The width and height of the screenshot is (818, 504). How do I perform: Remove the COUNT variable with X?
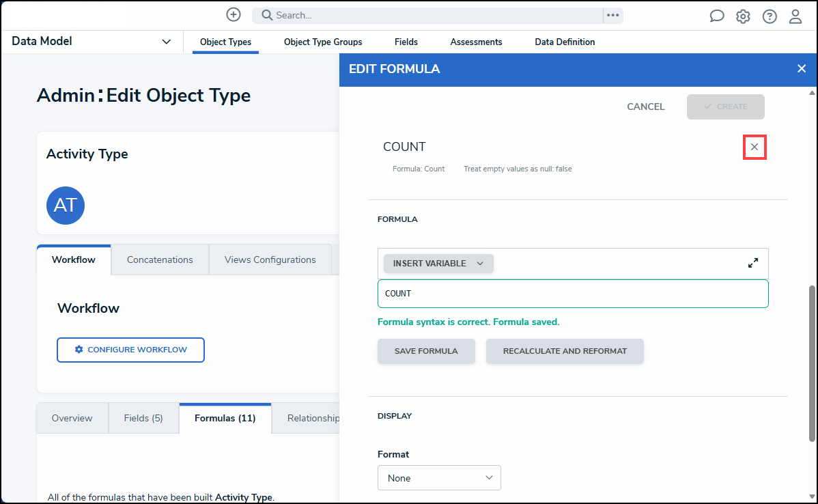[754, 147]
